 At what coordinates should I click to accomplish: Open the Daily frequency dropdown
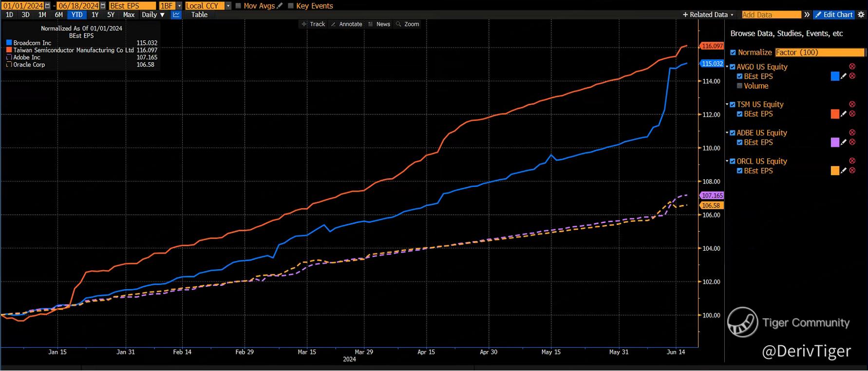[x=153, y=15]
